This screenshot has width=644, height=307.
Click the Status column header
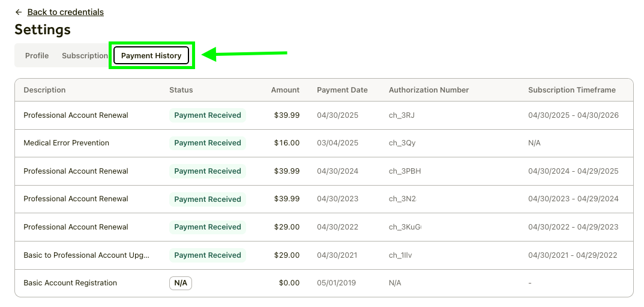point(181,90)
